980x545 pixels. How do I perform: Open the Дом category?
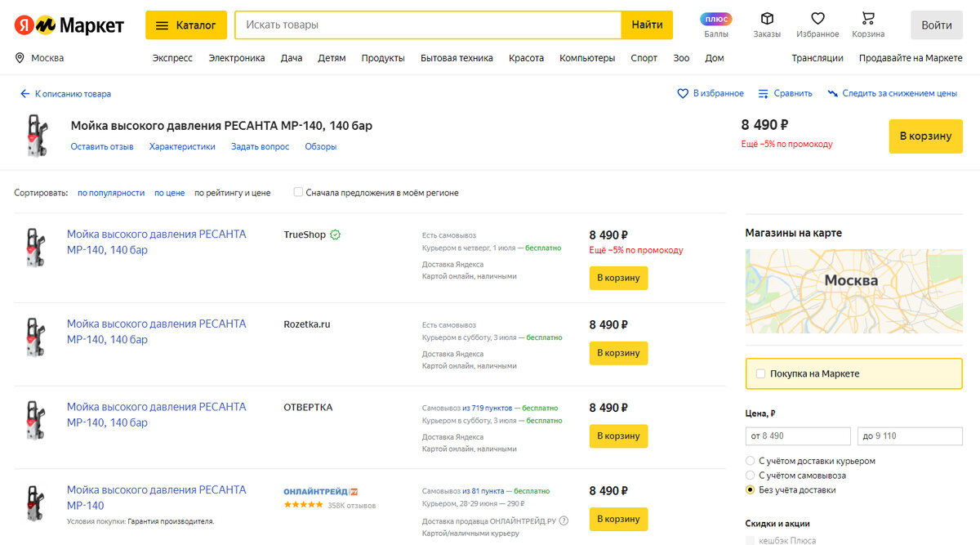[x=715, y=58]
